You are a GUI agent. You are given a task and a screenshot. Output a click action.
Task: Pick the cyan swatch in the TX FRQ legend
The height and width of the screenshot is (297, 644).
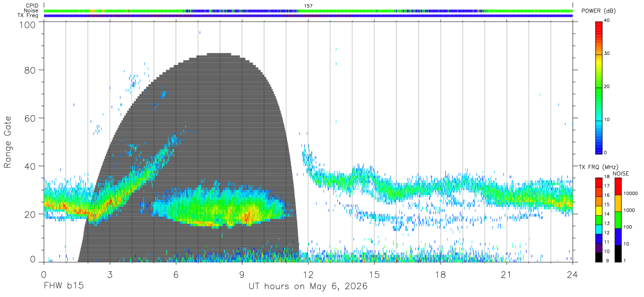pyautogui.click(x=598, y=229)
